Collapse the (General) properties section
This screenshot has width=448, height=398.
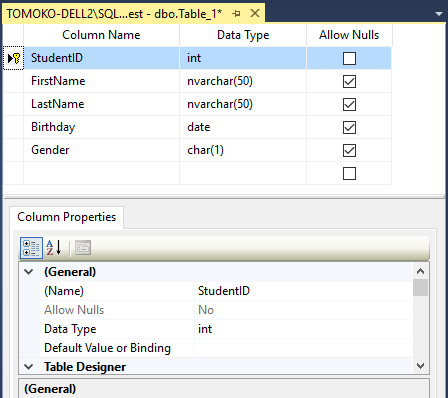[29, 272]
